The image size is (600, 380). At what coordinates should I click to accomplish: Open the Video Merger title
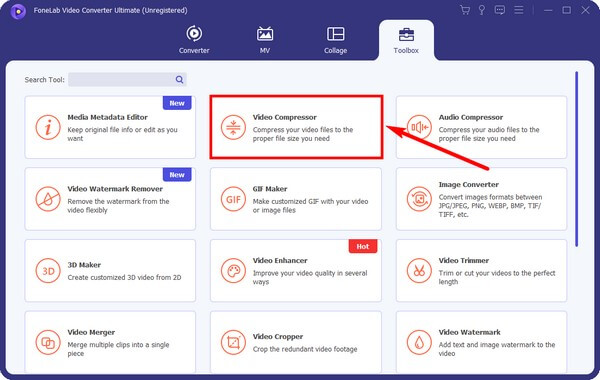tap(91, 332)
